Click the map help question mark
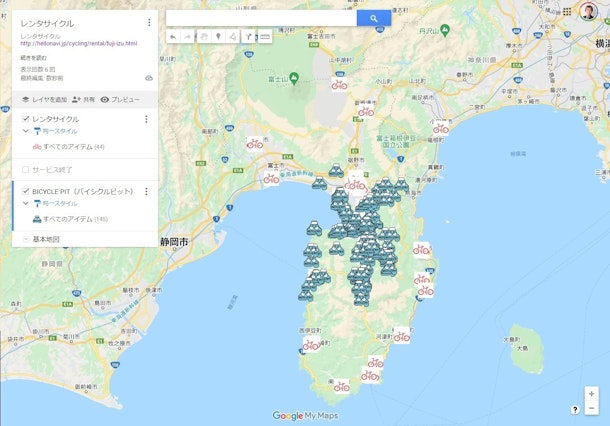This screenshot has height=426, width=610. (x=576, y=409)
